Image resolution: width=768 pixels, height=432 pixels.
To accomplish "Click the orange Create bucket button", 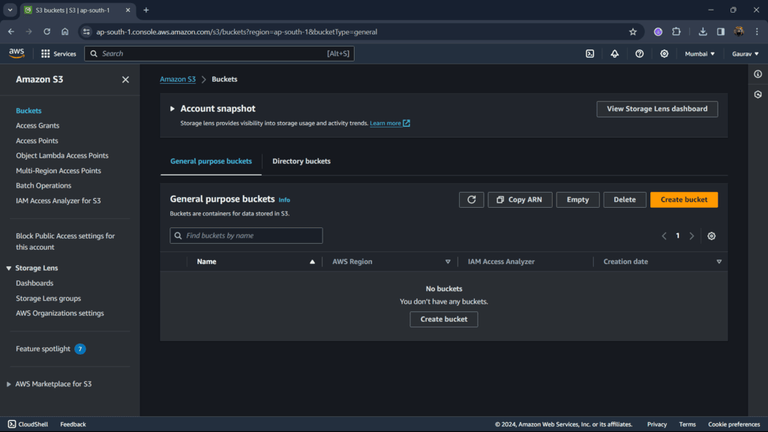I will (684, 200).
